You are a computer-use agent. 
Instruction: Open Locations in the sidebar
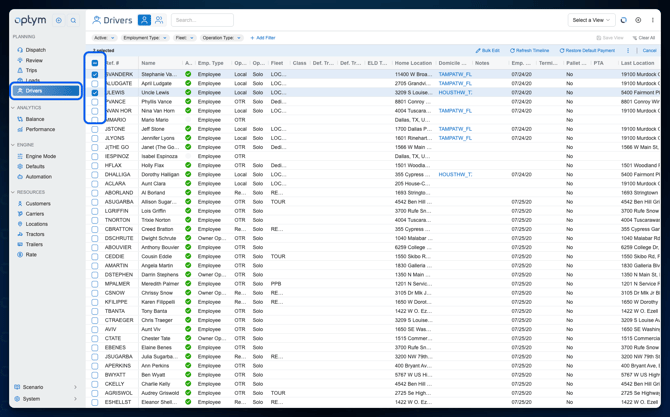tap(36, 224)
